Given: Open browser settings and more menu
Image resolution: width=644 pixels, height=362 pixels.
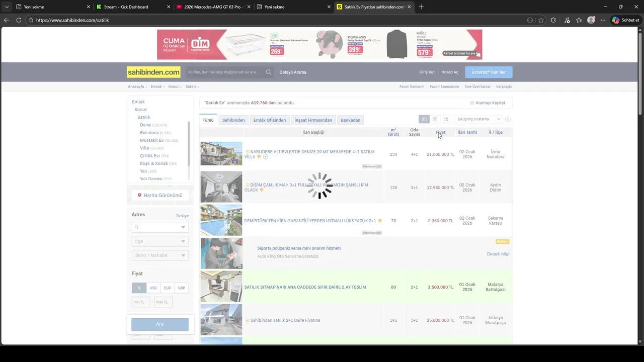Looking at the screenshot, I should click(603, 20).
